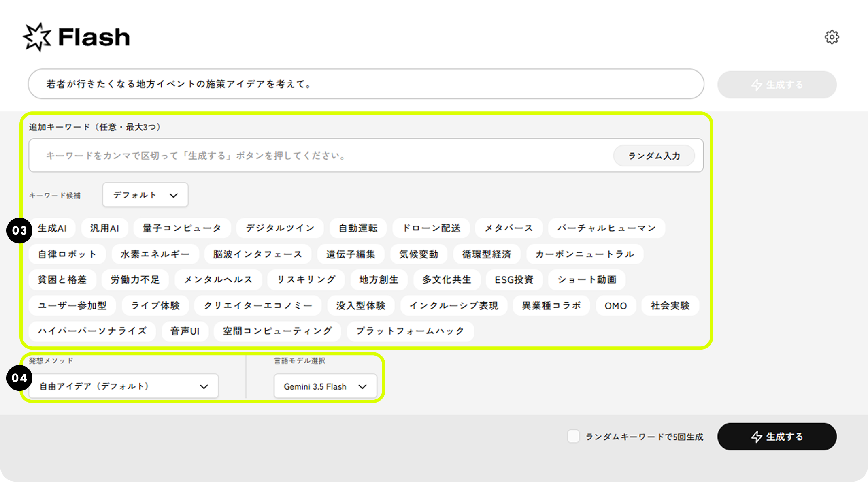Click the disabled 生成する button at top

coord(777,85)
